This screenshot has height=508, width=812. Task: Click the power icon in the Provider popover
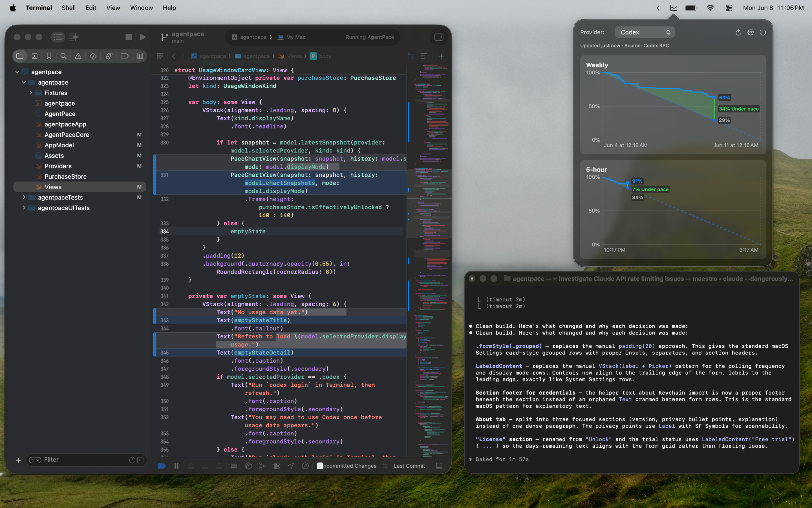tap(763, 32)
